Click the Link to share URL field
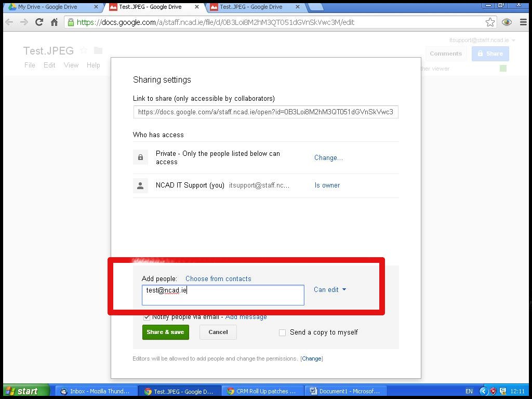The image size is (532, 399). [265, 112]
